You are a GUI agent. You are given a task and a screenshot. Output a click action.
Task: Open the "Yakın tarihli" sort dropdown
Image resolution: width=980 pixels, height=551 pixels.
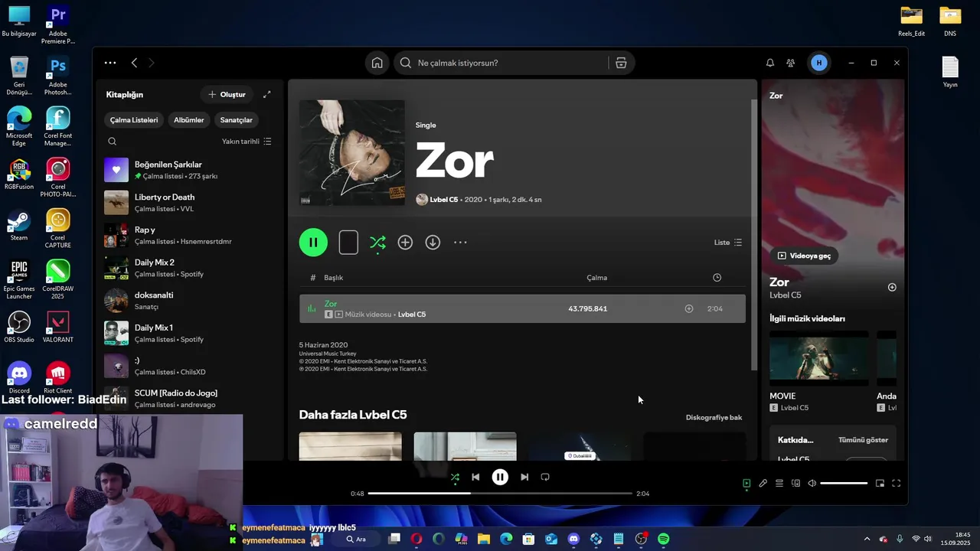tap(247, 142)
